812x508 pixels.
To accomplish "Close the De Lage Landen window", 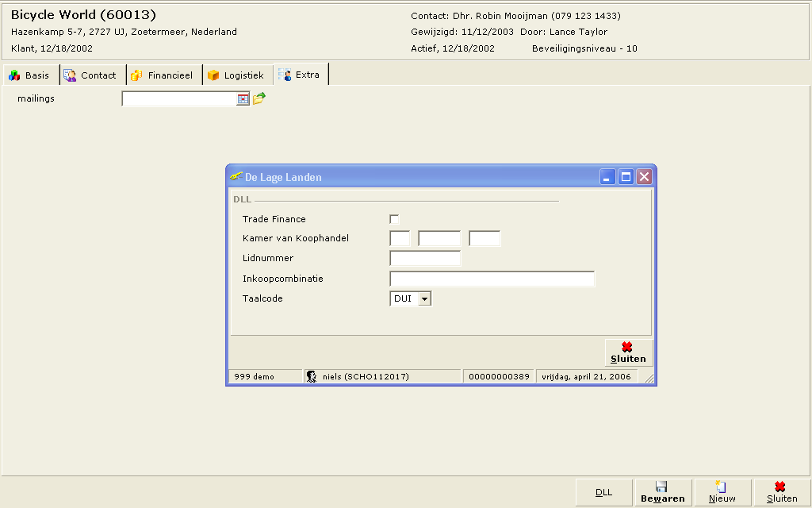I will tap(644, 177).
